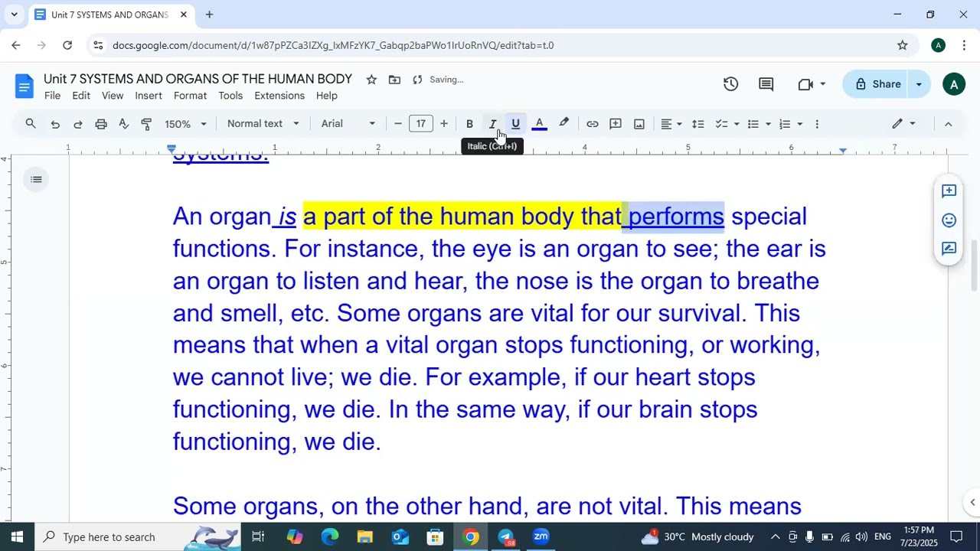The image size is (980, 551).
Task: Decrease the font size
Action: tap(398, 124)
